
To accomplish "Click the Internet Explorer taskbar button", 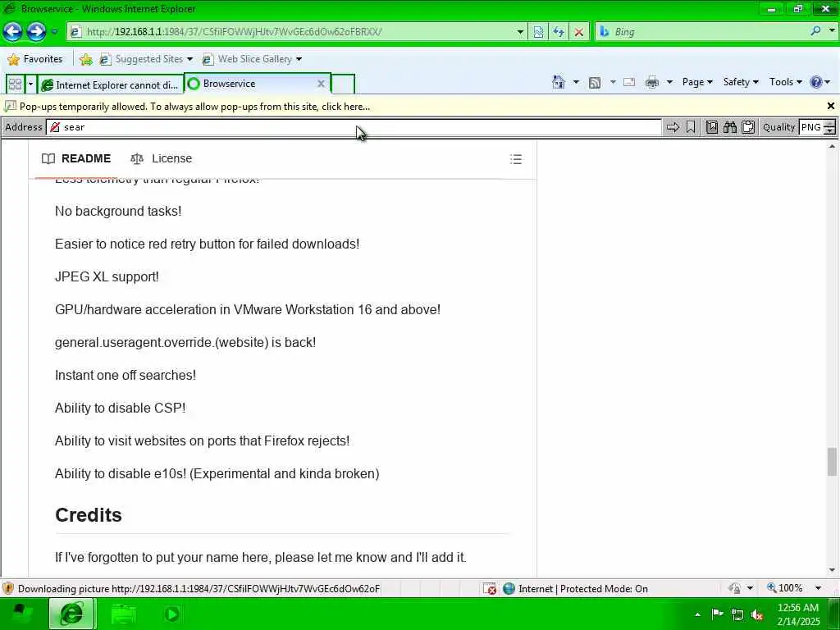I will [x=72, y=614].
